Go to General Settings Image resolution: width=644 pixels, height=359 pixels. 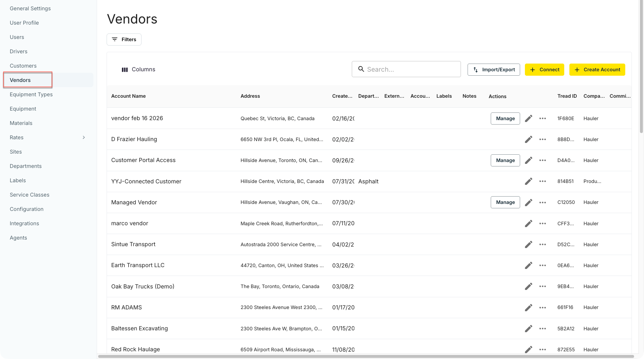click(30, 8)
